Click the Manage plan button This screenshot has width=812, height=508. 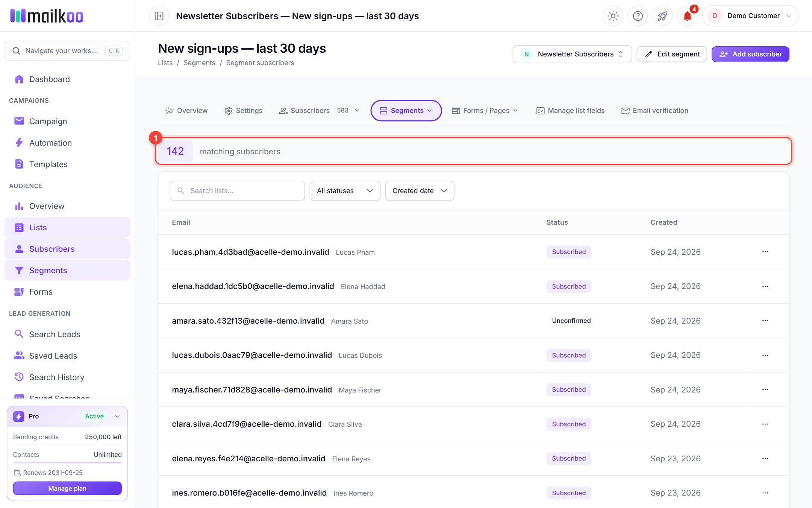tap(67, 488)
